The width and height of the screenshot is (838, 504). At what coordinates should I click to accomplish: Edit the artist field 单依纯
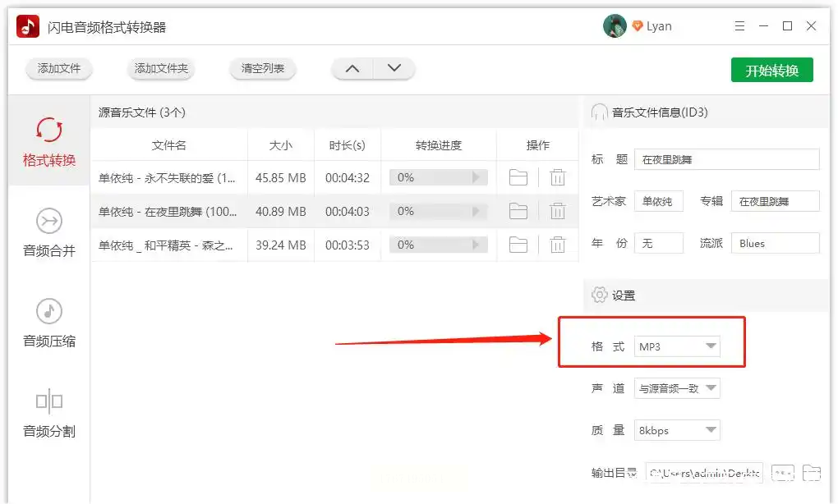coord(658,201)
